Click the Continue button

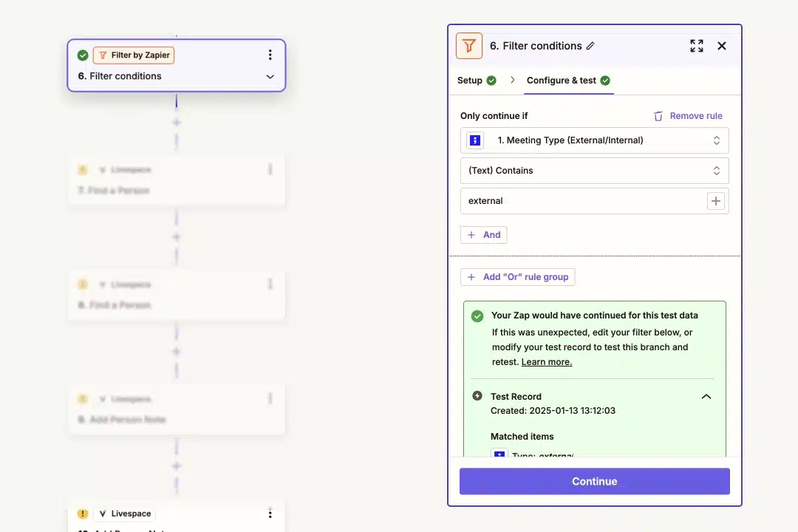594,481
